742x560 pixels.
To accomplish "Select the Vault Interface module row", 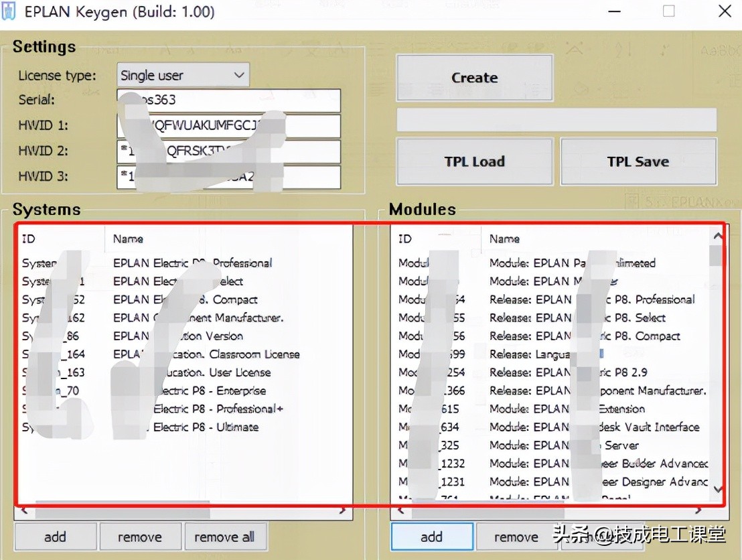I will pyautogui.click(x=552, y=427).
